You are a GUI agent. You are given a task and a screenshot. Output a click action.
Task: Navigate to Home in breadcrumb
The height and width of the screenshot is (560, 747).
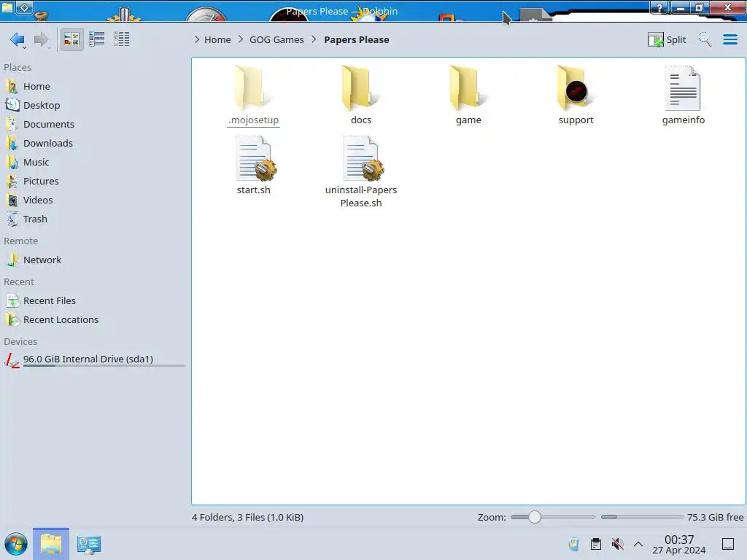217,39
